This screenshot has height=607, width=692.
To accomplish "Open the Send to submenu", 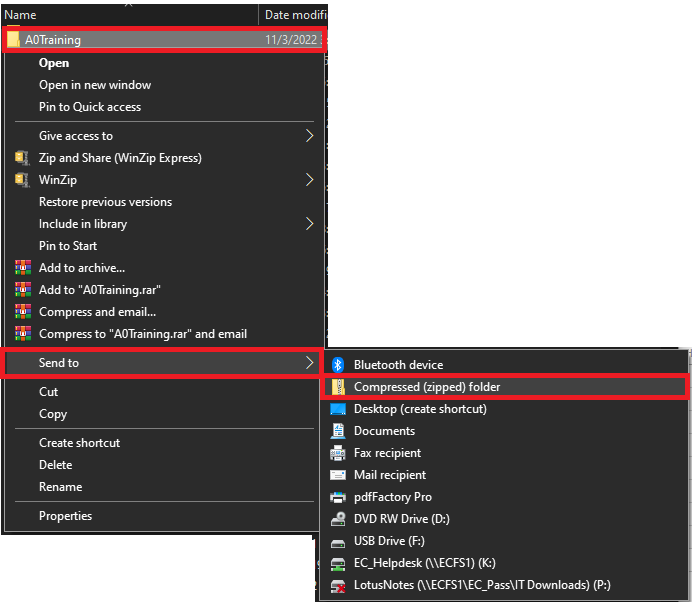I will click(160, 363).
